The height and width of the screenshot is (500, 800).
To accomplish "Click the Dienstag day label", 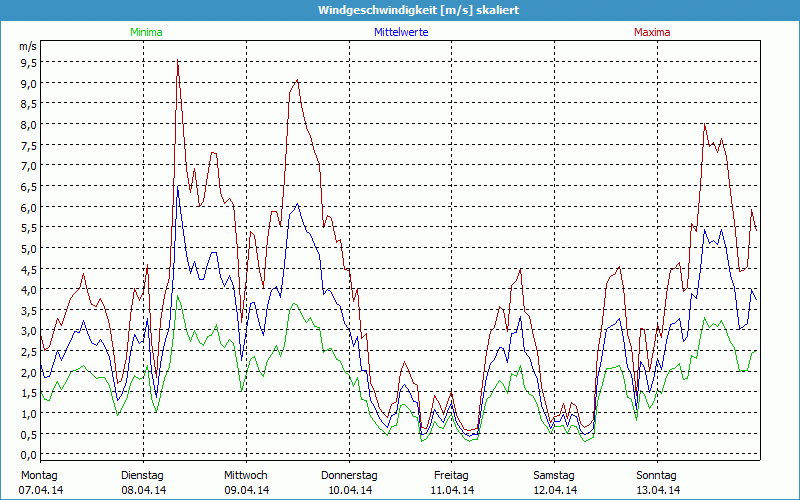I will 143,476.
